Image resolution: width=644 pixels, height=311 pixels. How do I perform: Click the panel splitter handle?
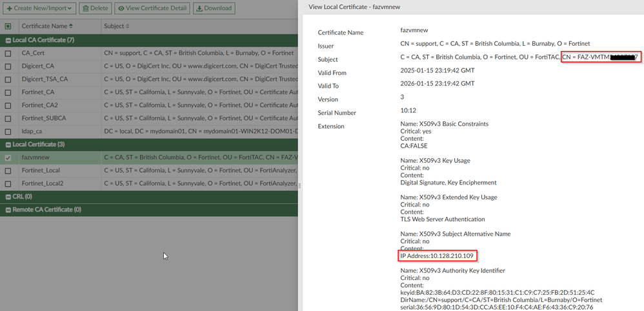pos(300,186)
